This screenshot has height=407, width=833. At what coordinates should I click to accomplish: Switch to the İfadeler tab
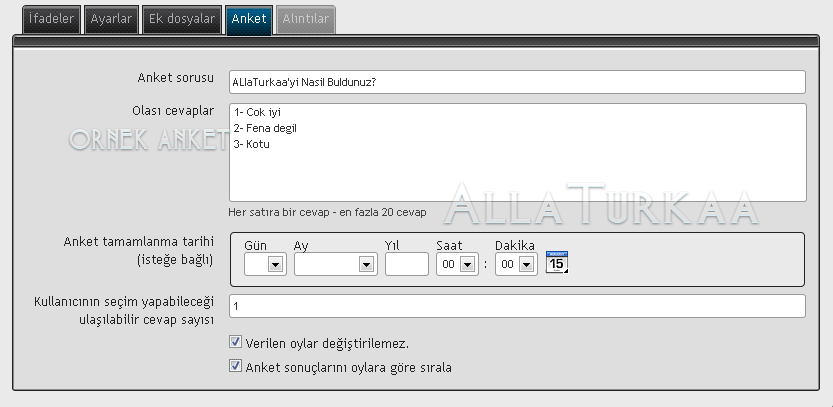click(x=51, y=20)
